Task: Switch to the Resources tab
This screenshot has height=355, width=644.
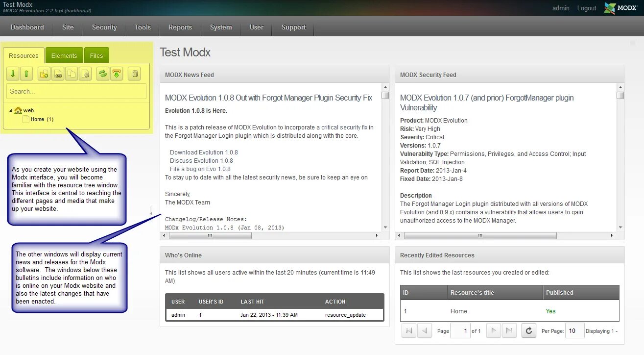Action: coord(24,55)
